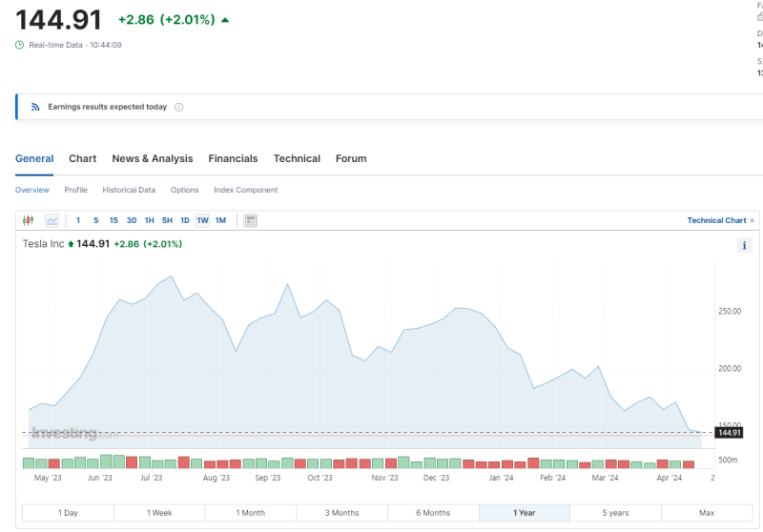Viewport: 763px width, 532px height.
Task: Choose the 1W interval
Action: click(x=203, y=221)
